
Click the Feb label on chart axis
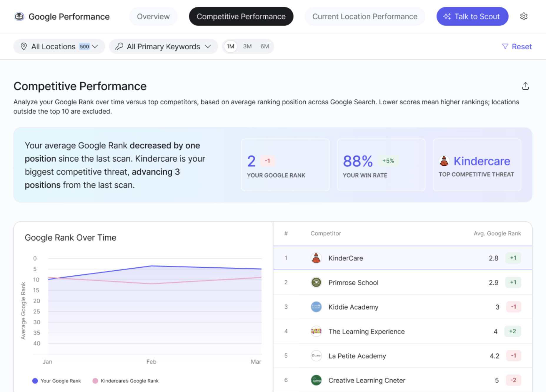[151, 361]
